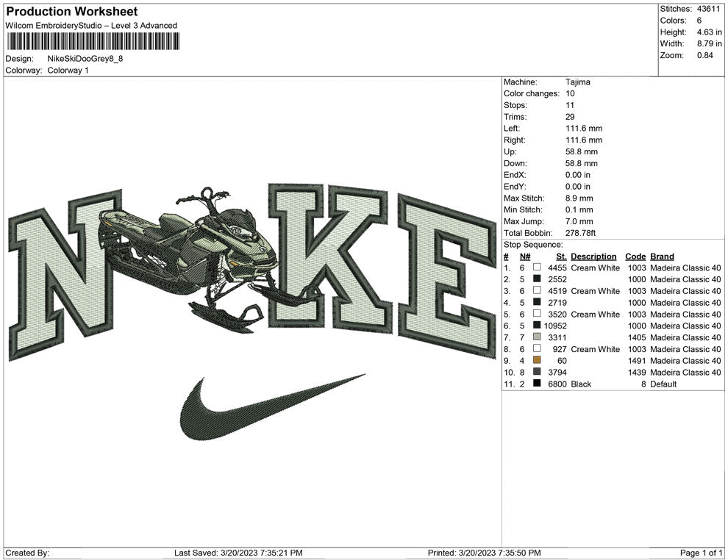This screenshot has height=560, width=728.
Task: Click the barcode under the worksheet title
Action: (93, 41)
